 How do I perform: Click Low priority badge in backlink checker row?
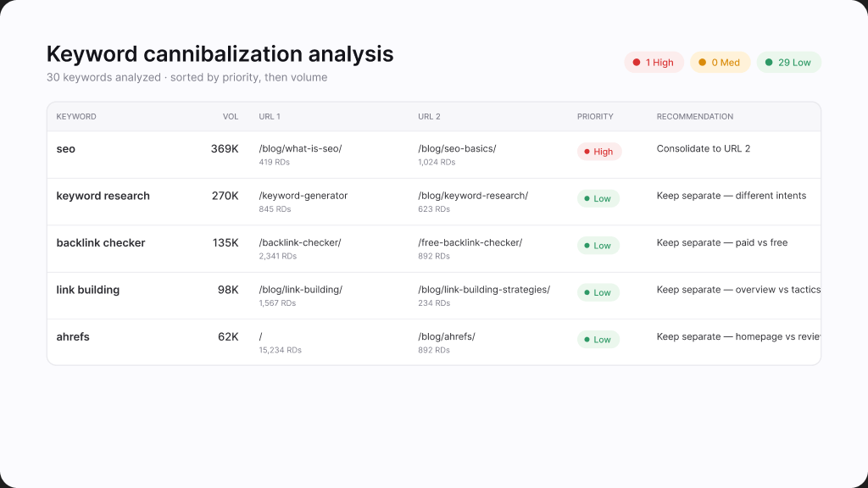pos(598,246)
